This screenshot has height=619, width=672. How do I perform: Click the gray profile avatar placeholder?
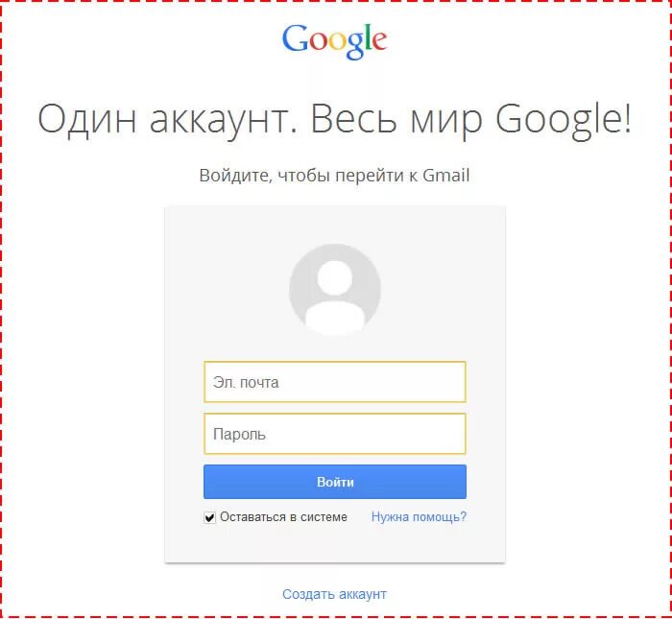point(335,290)
